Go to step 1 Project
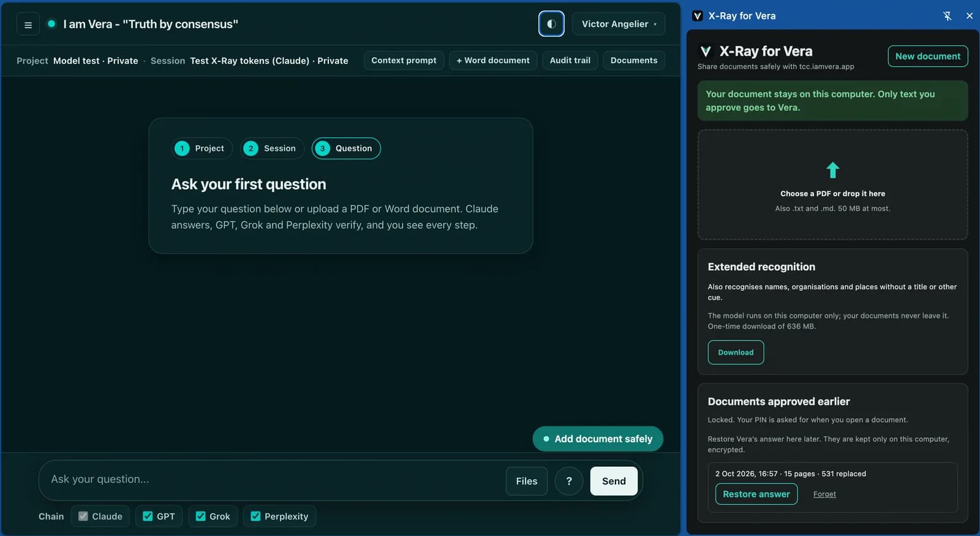The width and height of the screenshot is (980, 536). tap(202, 148)
